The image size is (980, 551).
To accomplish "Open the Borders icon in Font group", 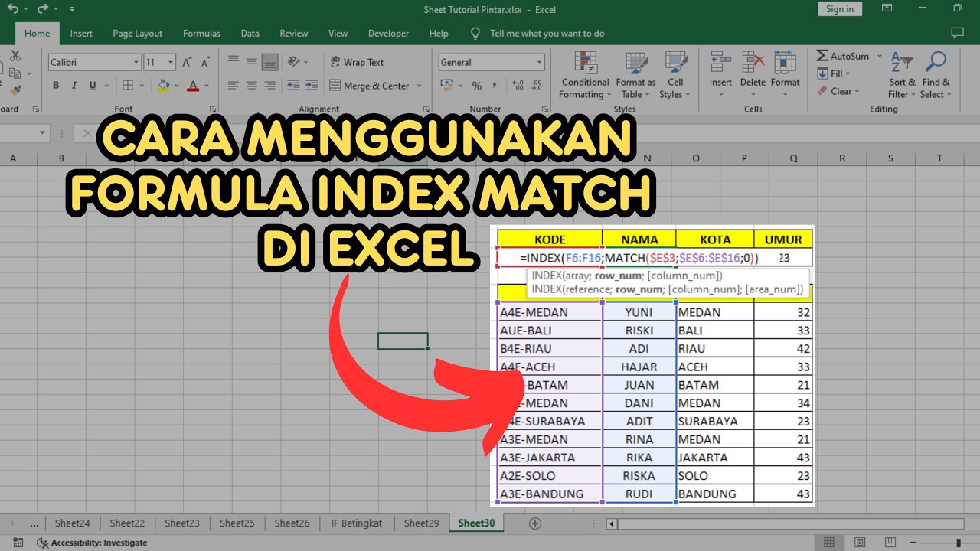I will click(128, 86).
